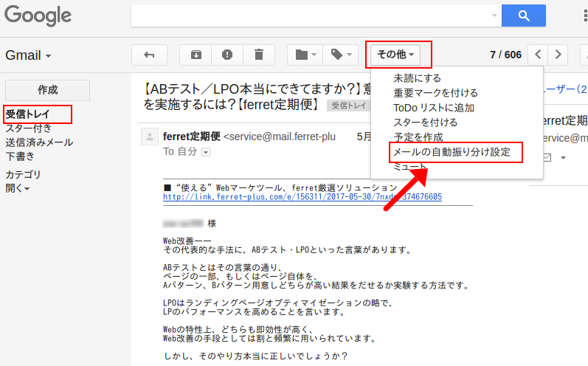The height and width of the screenshot is (366, 588).
Task: Report spam using the exclamation icon
Action: 227,55
